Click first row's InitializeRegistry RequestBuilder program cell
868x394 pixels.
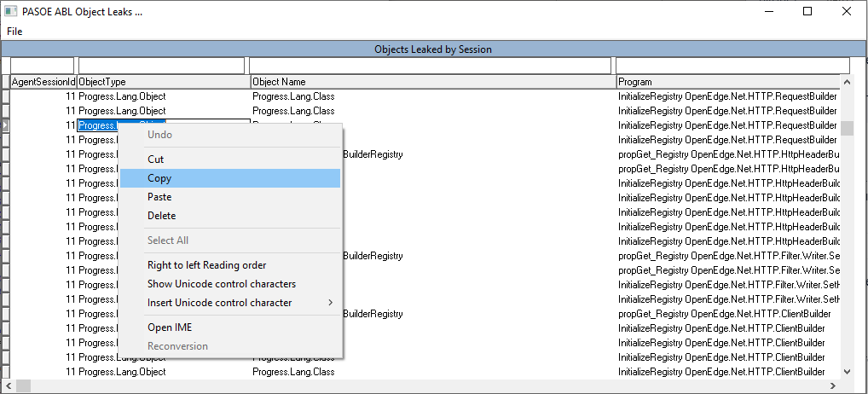tap(727, 96)
